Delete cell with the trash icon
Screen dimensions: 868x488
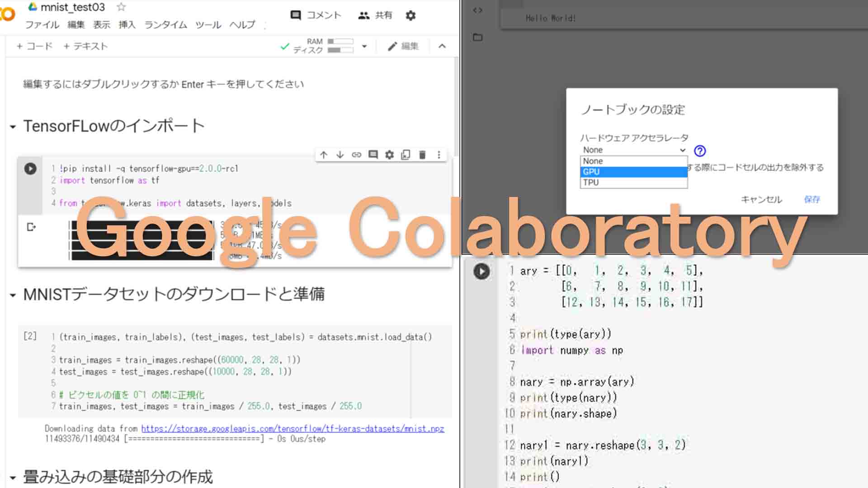pos(422,155)
